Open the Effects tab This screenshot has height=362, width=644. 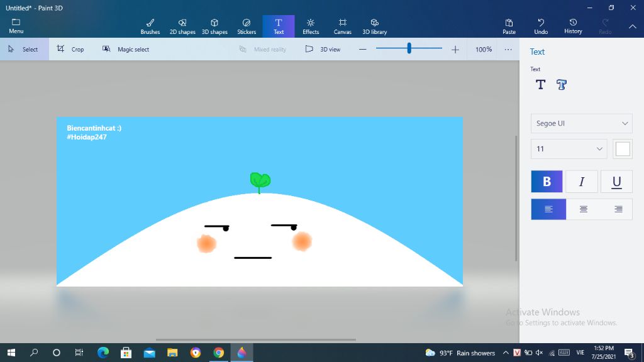311,26
